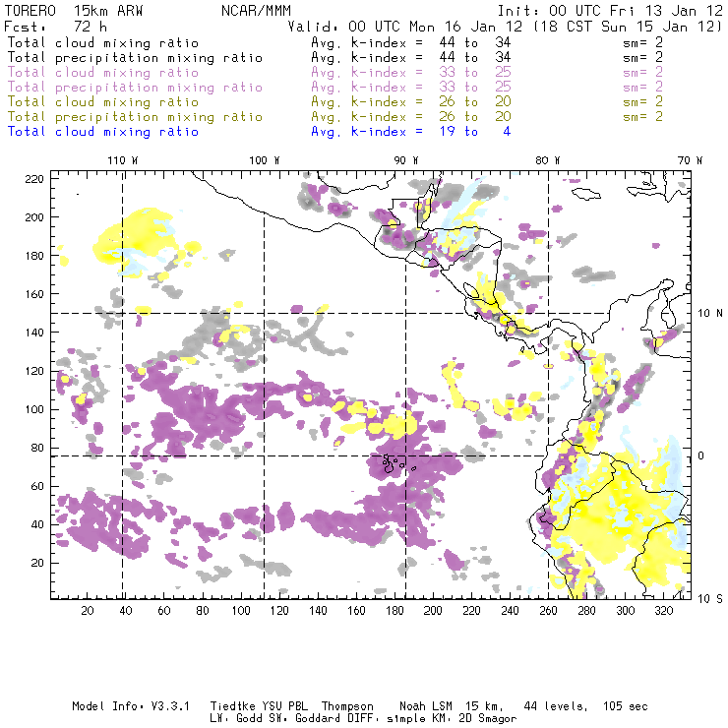Click the '105 sec' footer text
The height and width of the screenshot is (728, 728).
click(x=625, y=706)
